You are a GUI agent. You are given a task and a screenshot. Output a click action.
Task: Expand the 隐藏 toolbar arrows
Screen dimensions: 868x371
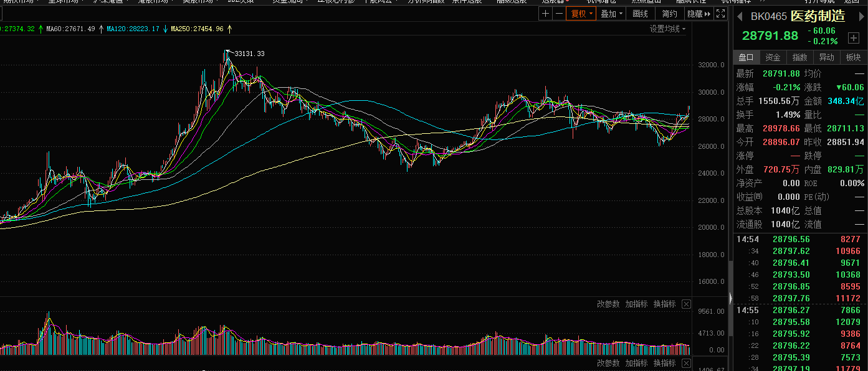pos(699,14)
